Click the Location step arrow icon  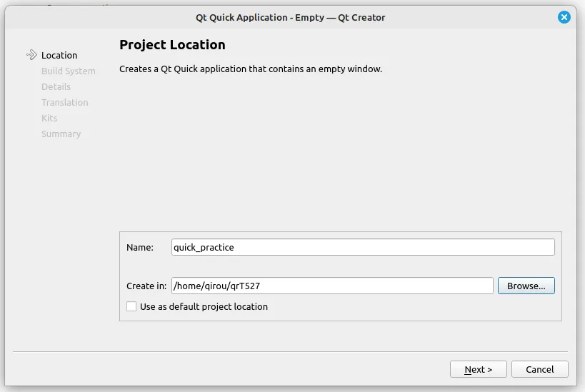coord(31,55)
